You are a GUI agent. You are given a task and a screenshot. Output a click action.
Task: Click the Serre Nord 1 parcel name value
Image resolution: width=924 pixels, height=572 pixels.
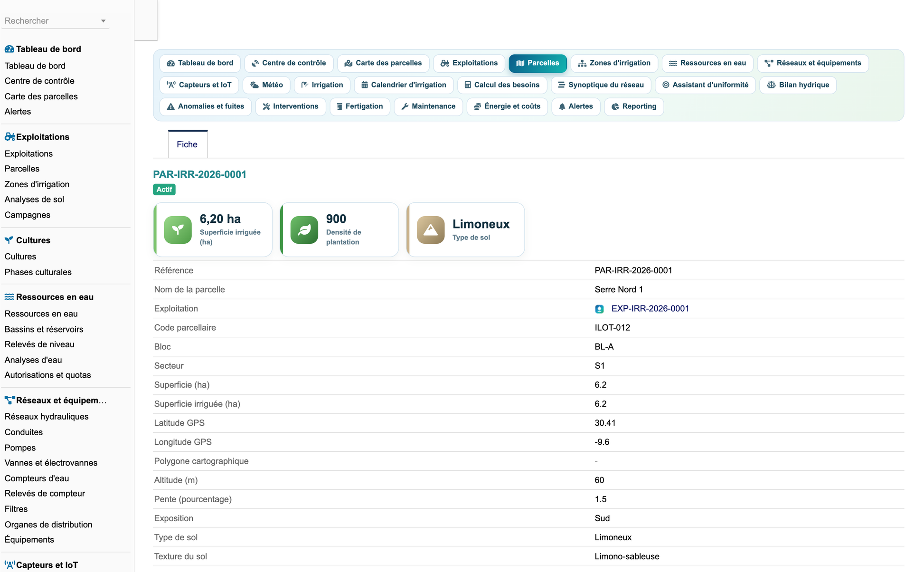tap(619, 289)
